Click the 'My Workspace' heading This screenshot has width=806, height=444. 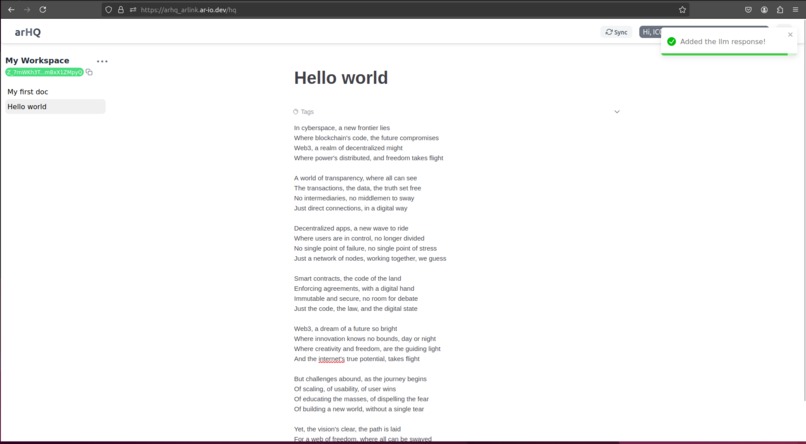[x=37, y=61]
